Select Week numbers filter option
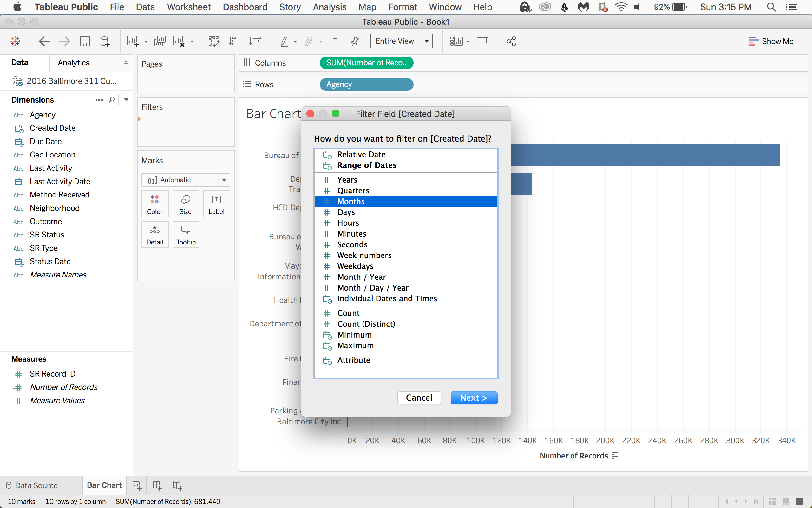Screen dimensions: 812x508 pos(406,255)
